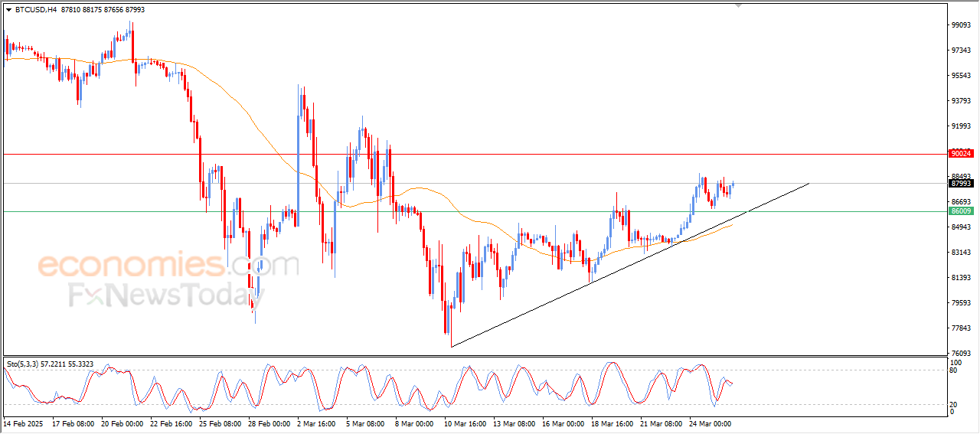Click the stochastic 100 level label
980x434 pixels.
[x=955, y=362]
